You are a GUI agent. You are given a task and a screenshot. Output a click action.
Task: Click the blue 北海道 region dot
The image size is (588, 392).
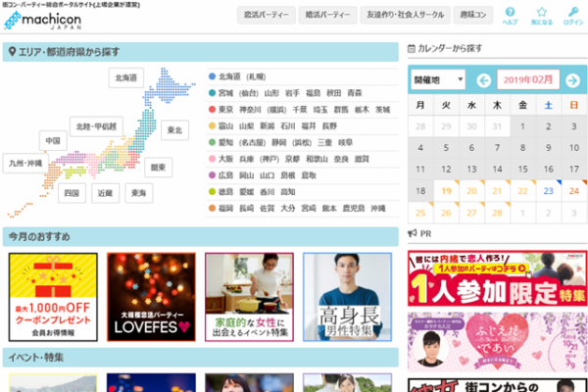point(212,75)
